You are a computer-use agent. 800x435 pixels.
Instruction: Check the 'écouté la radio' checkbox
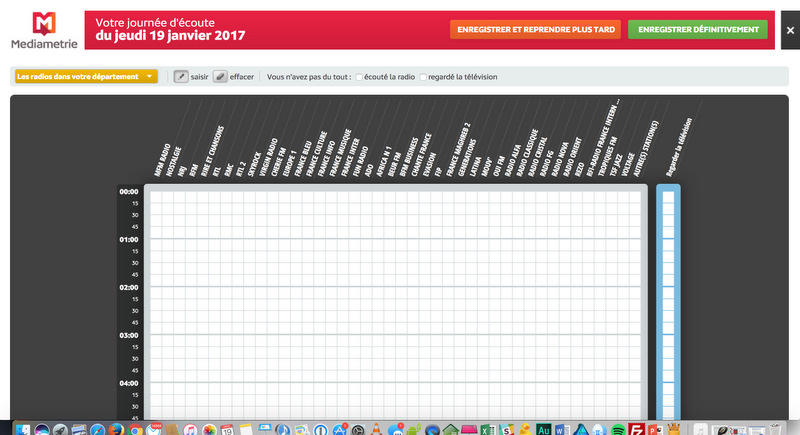coord(361,77)
